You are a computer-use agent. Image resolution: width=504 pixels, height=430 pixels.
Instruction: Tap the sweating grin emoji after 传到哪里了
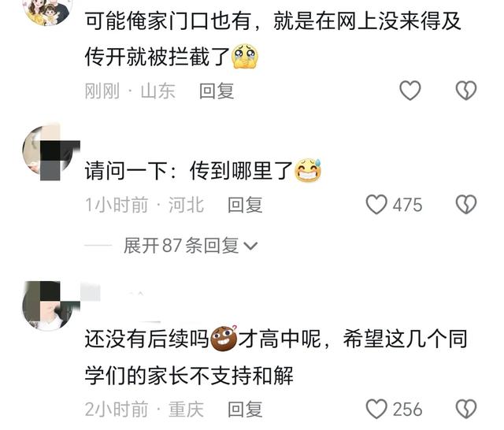308,170
